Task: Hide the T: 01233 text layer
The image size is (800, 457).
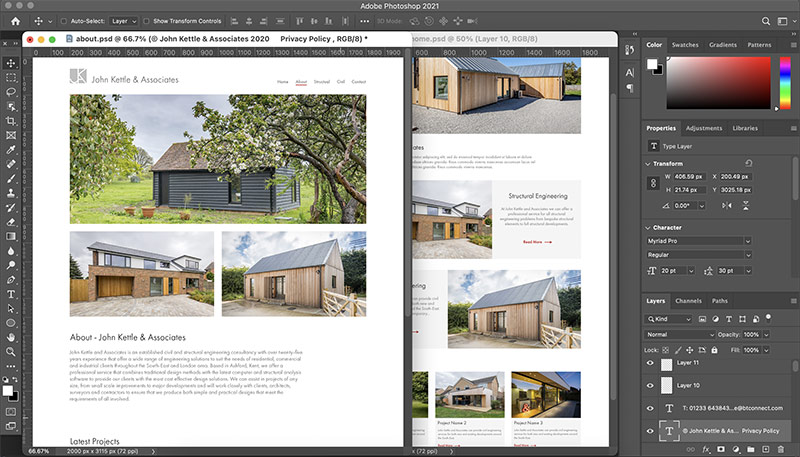Action: tap(649, 408)
